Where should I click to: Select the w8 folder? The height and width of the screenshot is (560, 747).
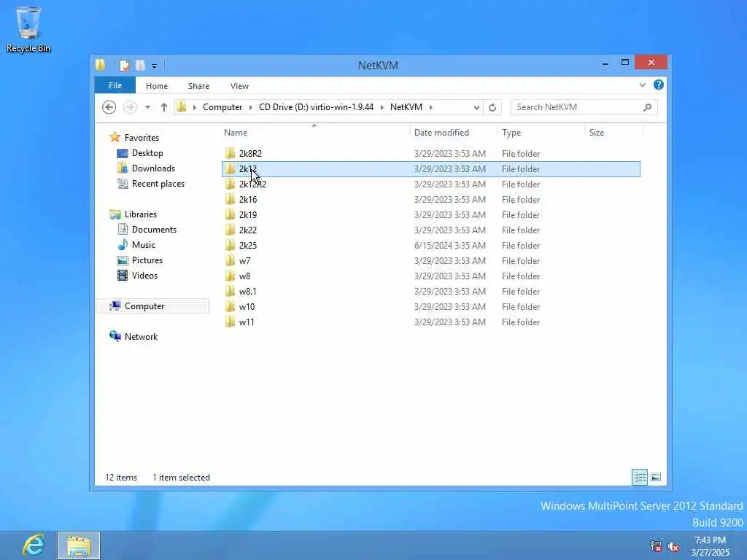coord(244,276)
